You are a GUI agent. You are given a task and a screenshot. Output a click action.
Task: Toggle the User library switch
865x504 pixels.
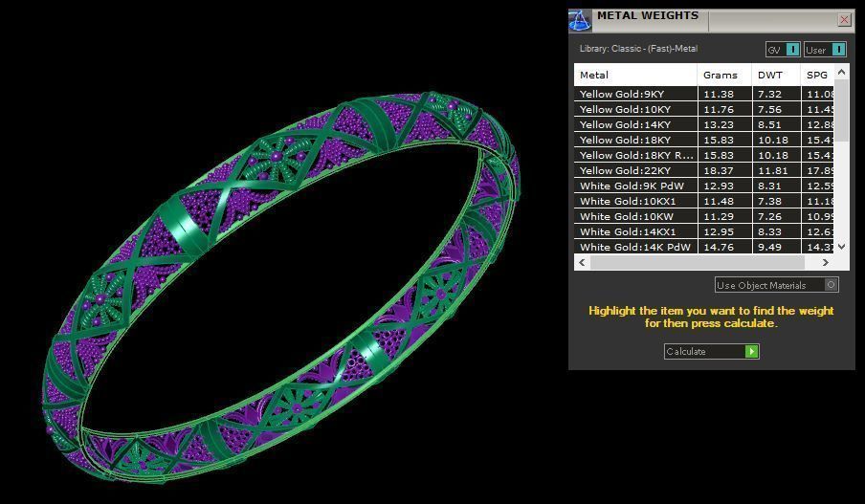(x=825, y=50)
